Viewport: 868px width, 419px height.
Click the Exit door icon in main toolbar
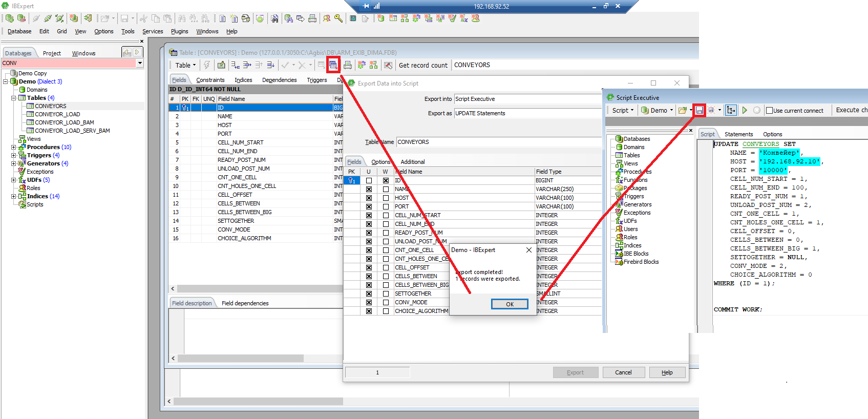pos(88,18)
